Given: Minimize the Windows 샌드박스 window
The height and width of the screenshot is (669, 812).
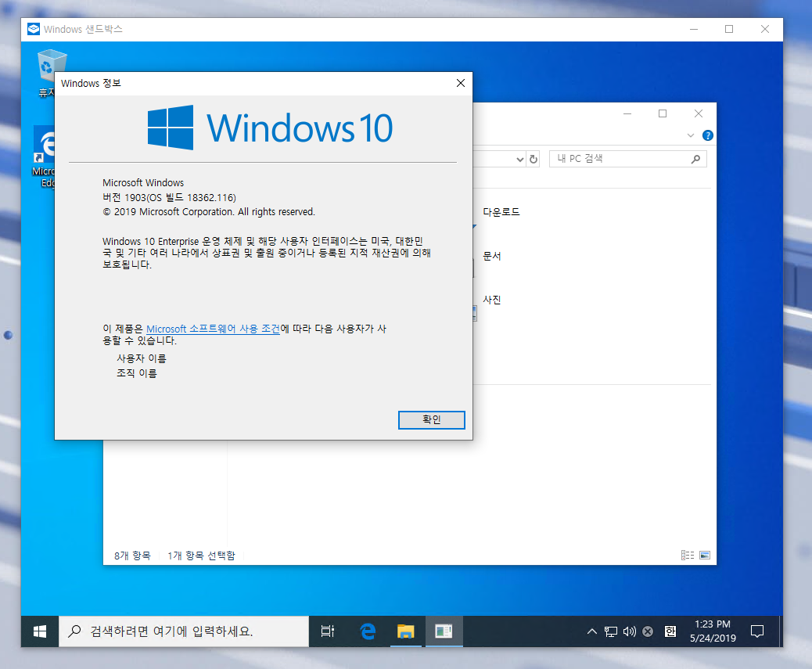Looking at the screenshot, I should [694, 29].
